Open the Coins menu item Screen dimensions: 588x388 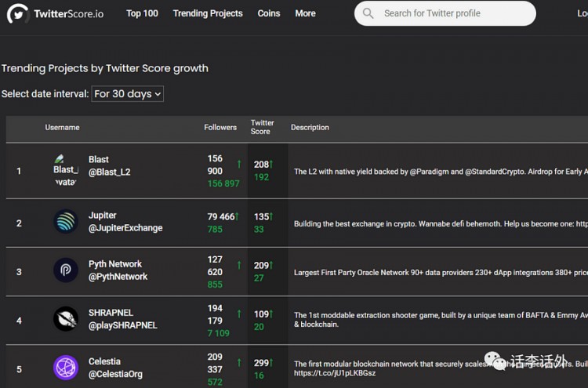pyautogui.click(x=268, y=13)
